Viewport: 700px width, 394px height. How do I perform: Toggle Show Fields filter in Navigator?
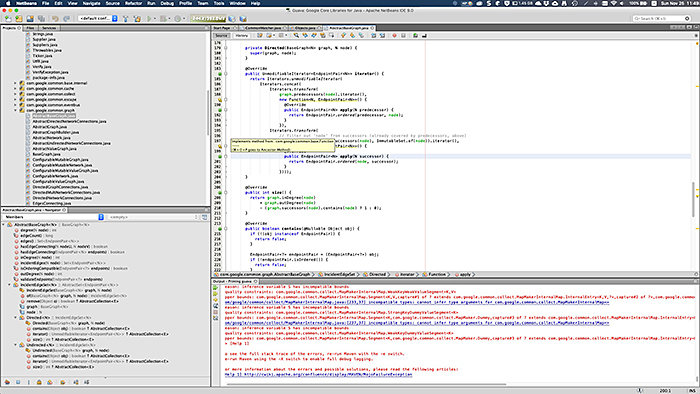[18, 382]
